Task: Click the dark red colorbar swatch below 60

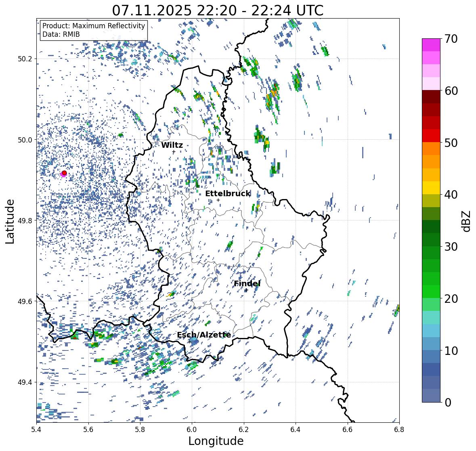Action: pyautogui.click(x=431, y=97)
